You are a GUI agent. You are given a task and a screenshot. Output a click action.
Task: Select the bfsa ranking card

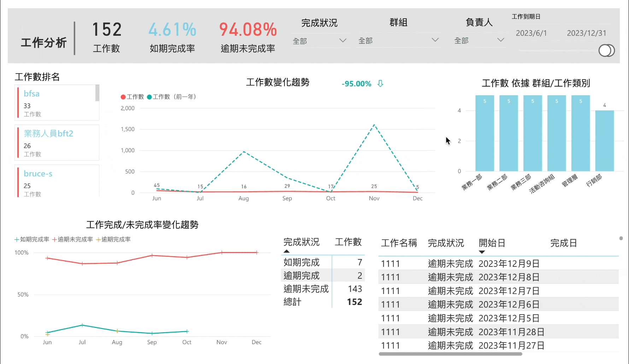tap(57, 103)
